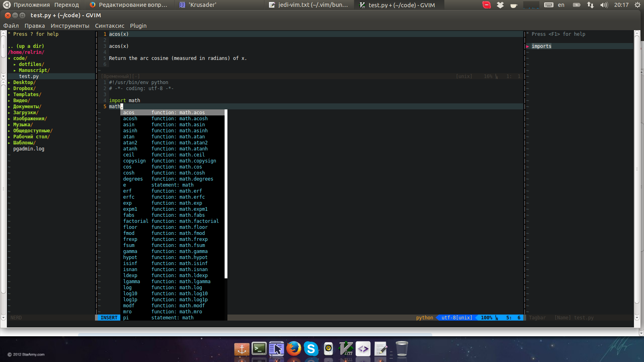Click the '.. (up a dir)' entry
Image resolution: width=644 pixels, height=362 pixels.
[x=26, y=46]
